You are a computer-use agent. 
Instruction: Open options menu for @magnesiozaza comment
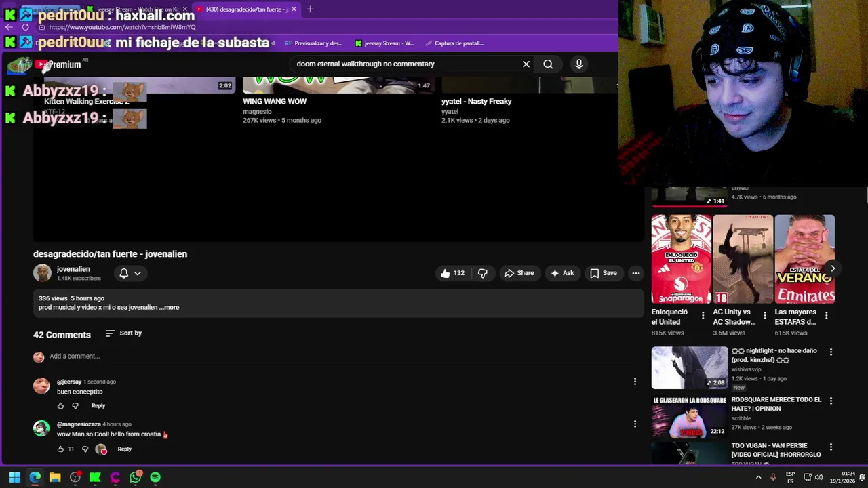click(635, 424)
